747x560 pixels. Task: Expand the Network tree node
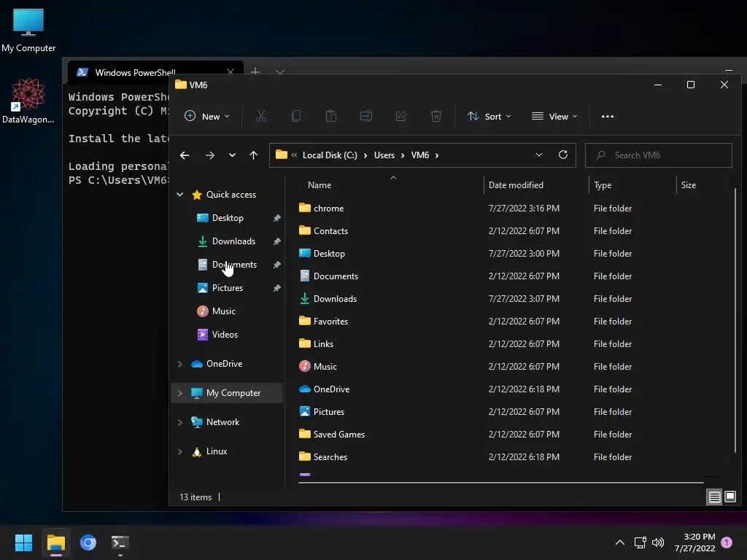(179, 422)
